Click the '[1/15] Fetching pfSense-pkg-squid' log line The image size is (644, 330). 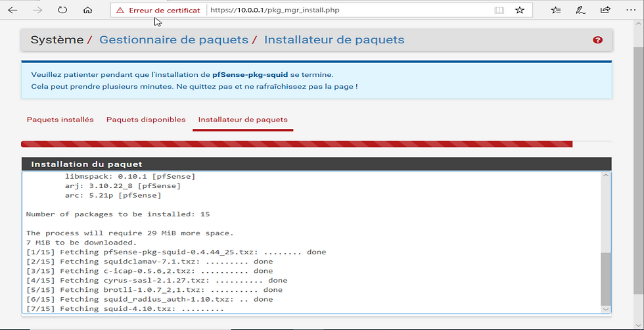pyautogui.click(x=176, y=252)
